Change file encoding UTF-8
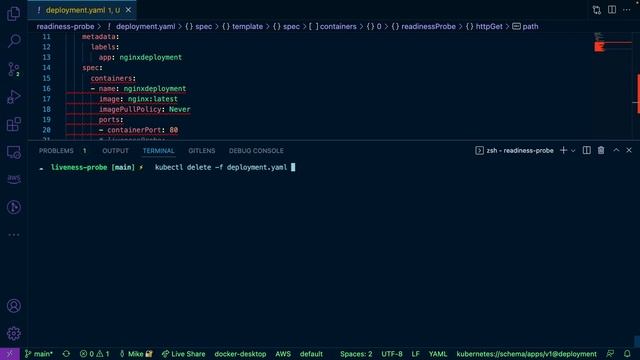This screenshot has height=360, width=640. pyautogui.click(x=392, y=354)
